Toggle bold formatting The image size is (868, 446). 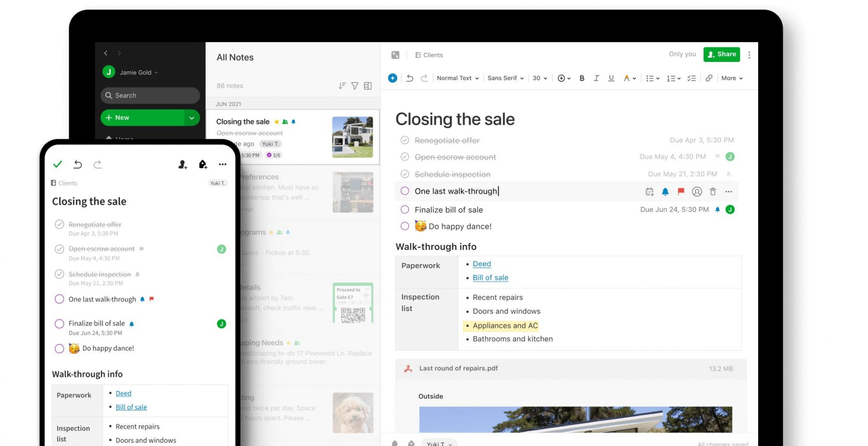pos(582,78)
